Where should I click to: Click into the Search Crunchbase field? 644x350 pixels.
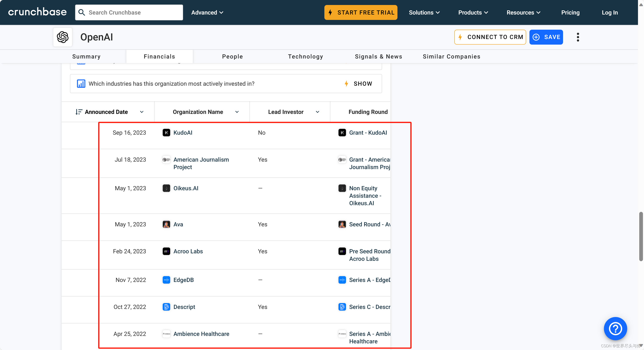[x=129, y=12]
